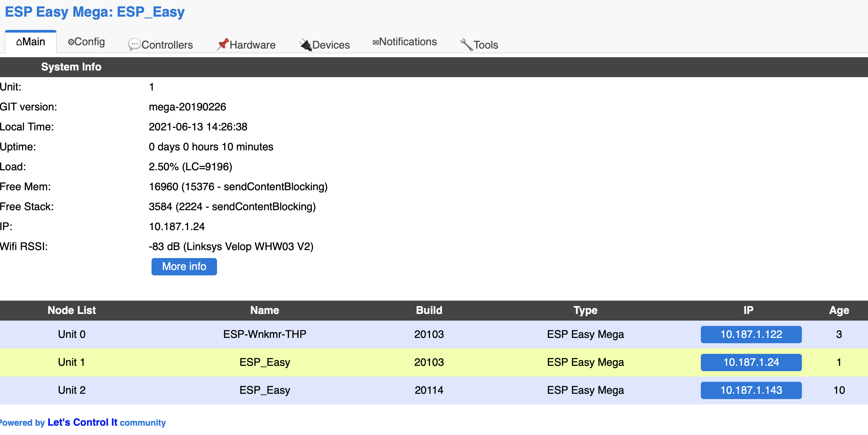
Task: Click the Hardware pushpin icon
Action: coord(222,44)
